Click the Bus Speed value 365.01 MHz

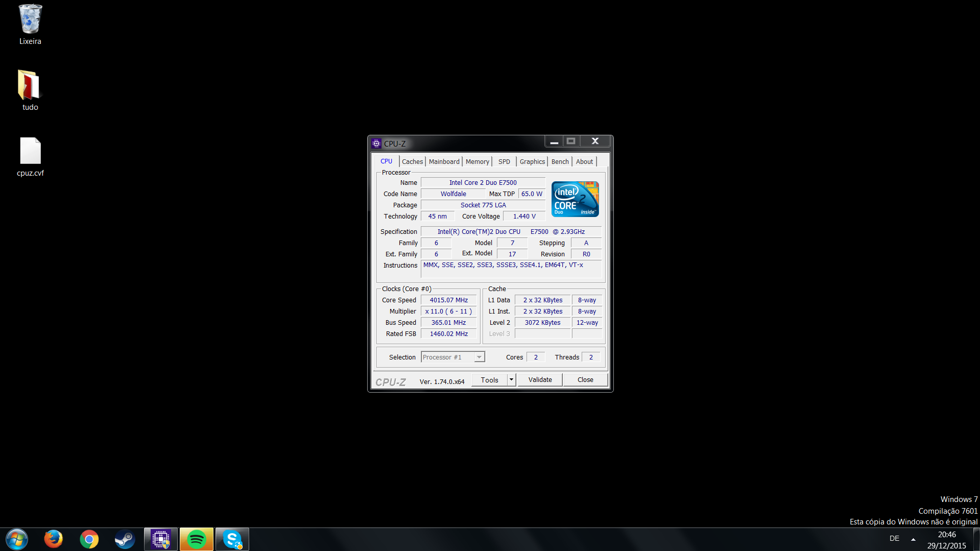point(448,323)
